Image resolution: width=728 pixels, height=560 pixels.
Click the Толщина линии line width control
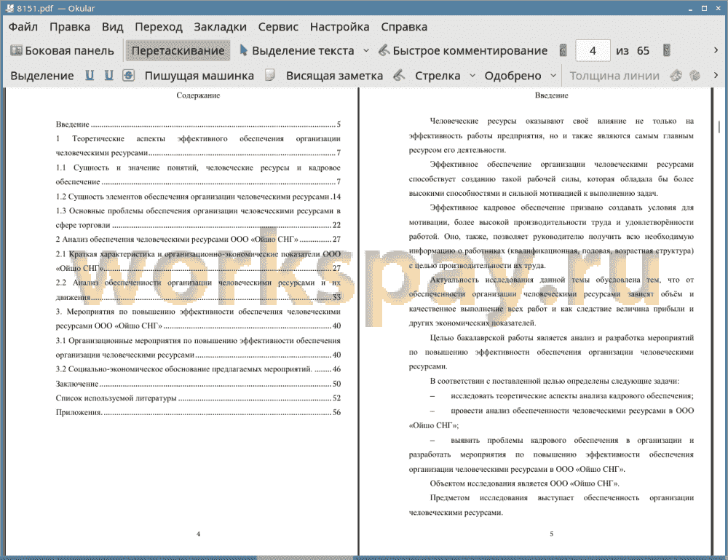[x=614, y=76]
